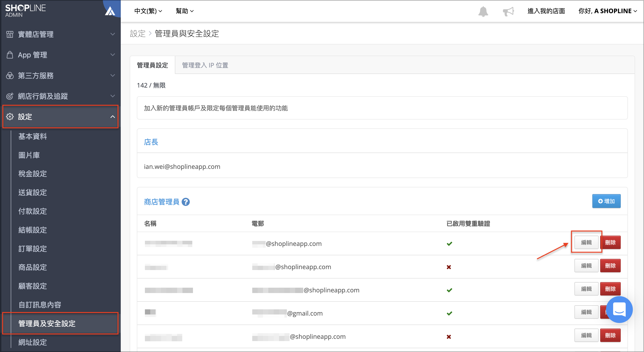Click the @gmail.com email cell
Viewport: 644px width, 352px height.
[x=287, y=313]
